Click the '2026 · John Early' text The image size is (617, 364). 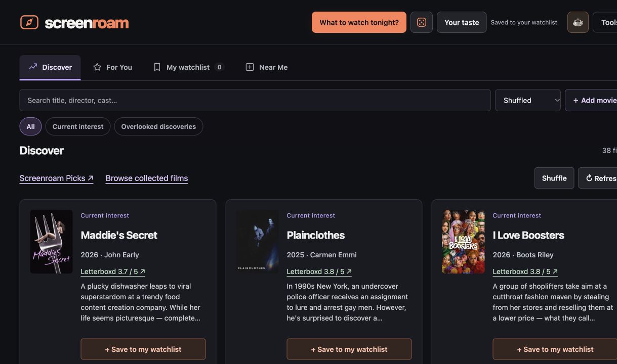click(110, 255)
